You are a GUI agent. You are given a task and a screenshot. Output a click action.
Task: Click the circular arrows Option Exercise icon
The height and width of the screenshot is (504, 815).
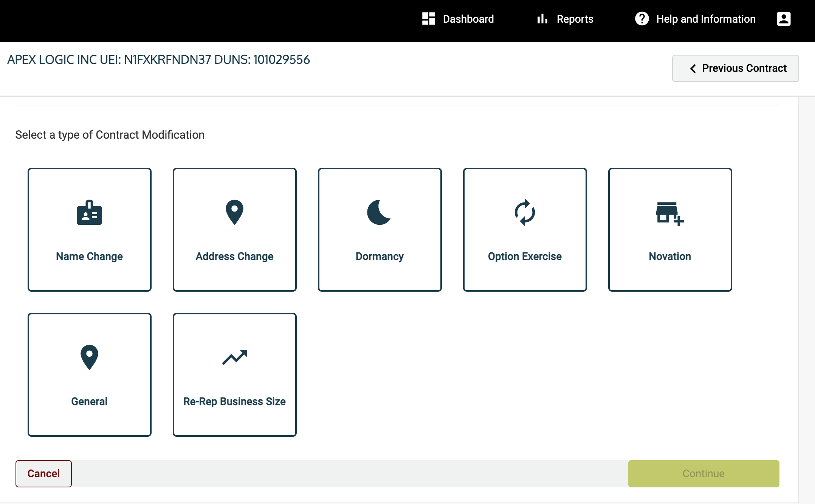click(525, 212)
